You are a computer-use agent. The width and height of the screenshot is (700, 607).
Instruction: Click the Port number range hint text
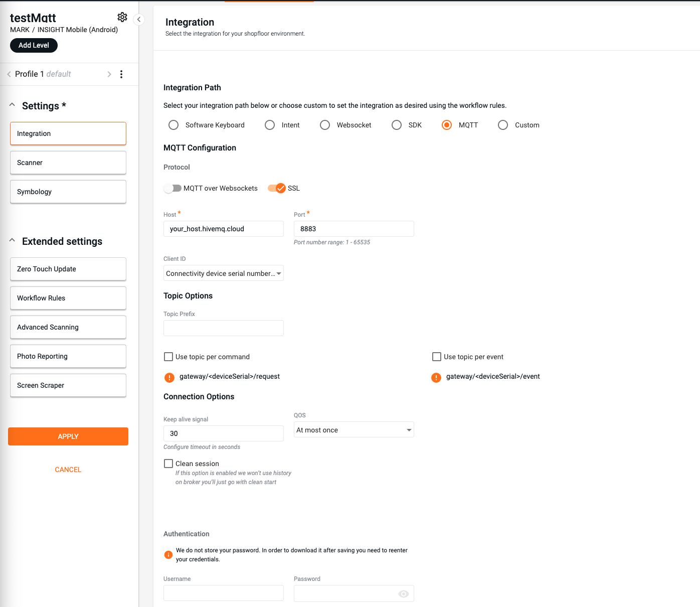coord(332,242)
